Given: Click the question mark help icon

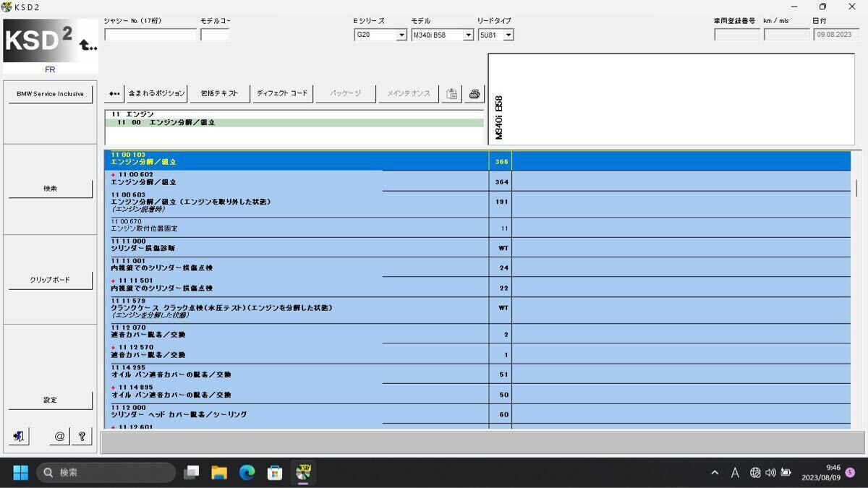Looking at the screenshot, I should [x=82, y=437].
